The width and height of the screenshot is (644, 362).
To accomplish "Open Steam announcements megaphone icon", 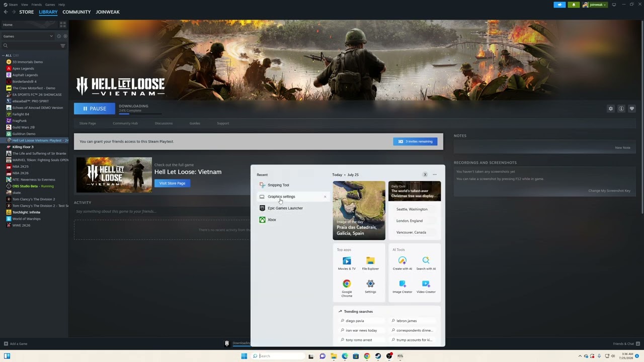I will pyautogui.click(x=559, y=5).
